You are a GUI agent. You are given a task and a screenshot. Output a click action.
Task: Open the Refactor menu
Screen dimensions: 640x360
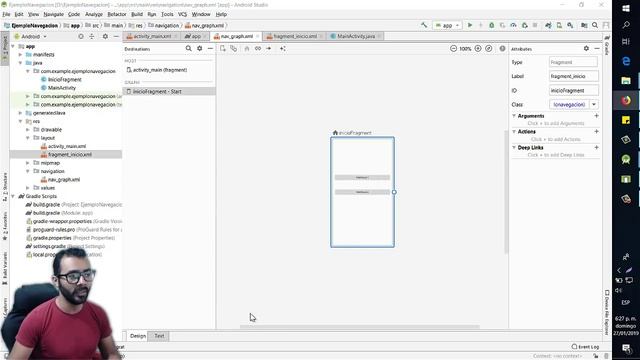[117, 14]
